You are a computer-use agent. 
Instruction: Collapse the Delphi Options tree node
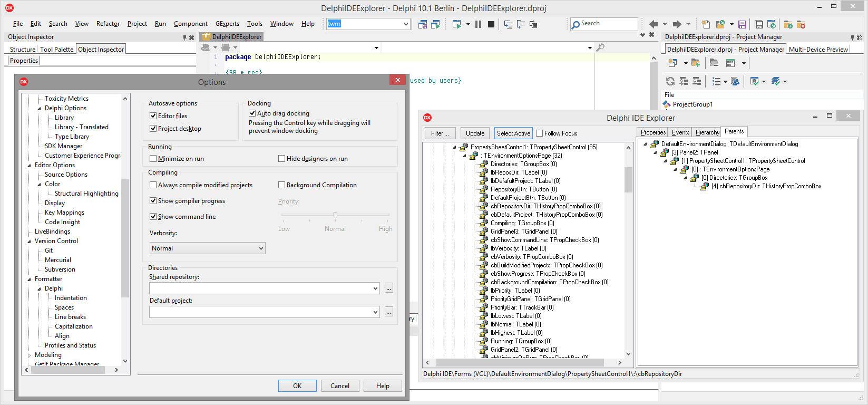point(39,109)
